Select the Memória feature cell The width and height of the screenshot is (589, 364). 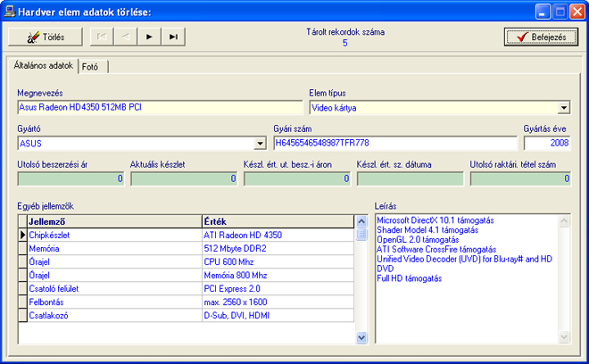tap(114, 249)
